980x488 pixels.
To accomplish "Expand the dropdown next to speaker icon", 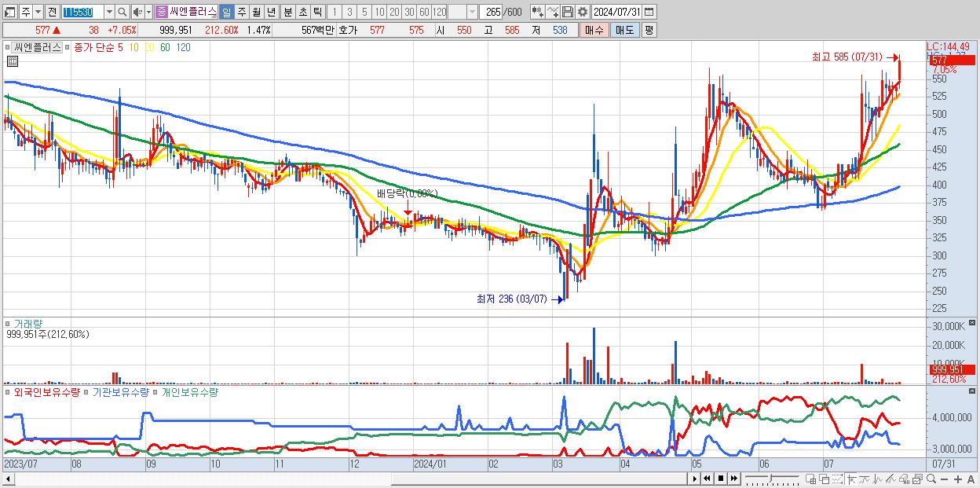I will tap(148, 13).
